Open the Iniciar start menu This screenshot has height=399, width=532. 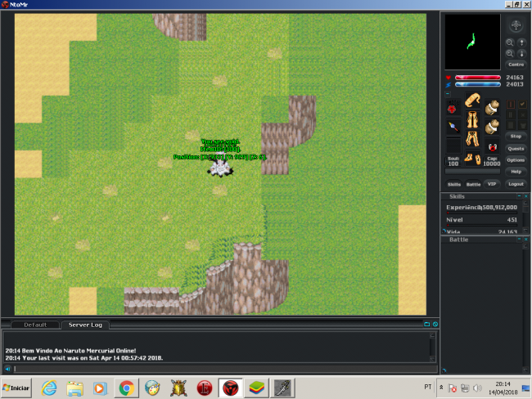16,388
